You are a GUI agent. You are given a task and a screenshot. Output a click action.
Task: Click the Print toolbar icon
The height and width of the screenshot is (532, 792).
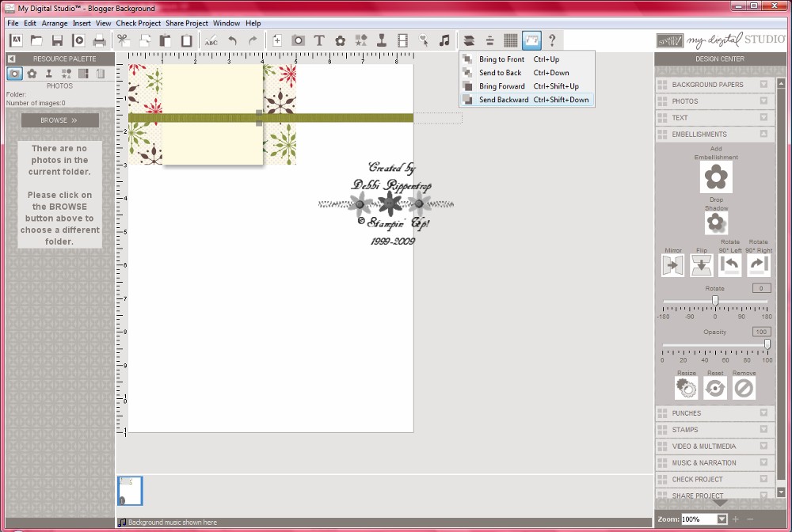100,40
